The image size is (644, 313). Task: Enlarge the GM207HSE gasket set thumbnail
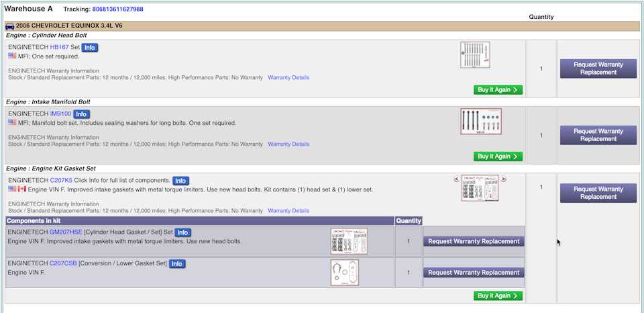click(349, 241)
